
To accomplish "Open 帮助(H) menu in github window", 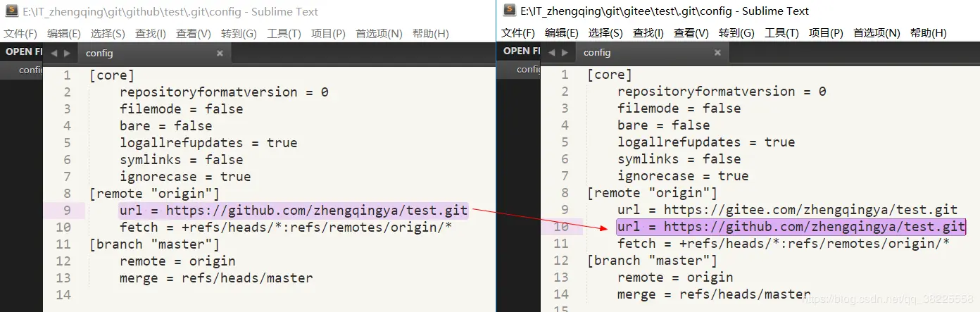I will [430, 34].
